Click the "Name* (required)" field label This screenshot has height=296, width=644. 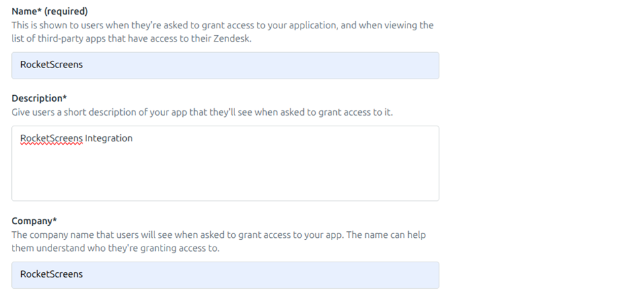[x=50, y=11]
